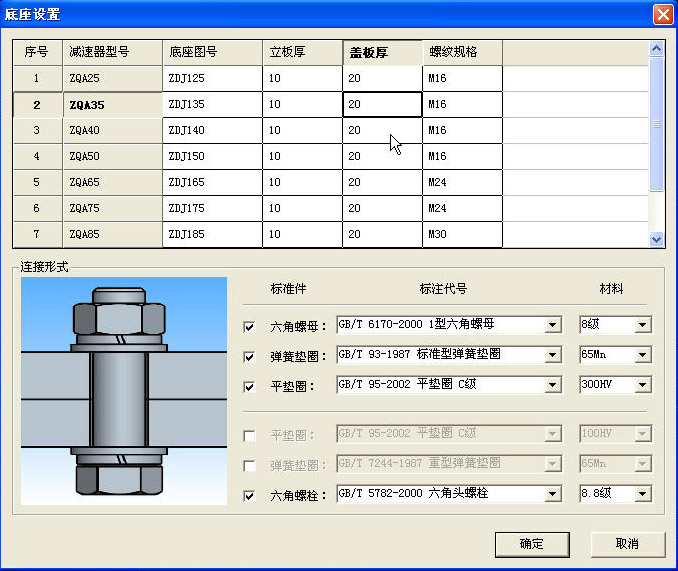Click the scroll down arrow of table

(x=657, y=239)
